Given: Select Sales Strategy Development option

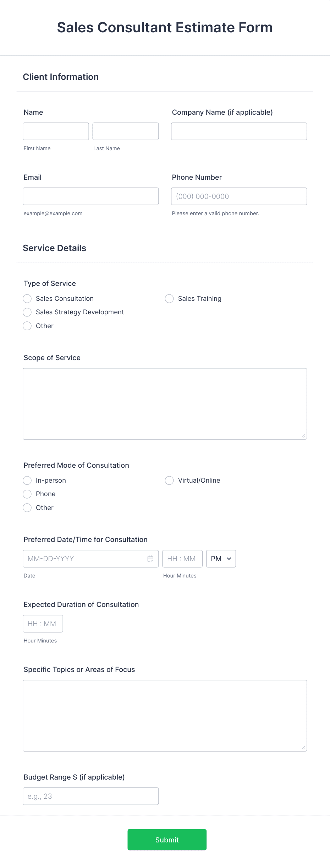Looking at the screenshot, I should tap(27, 312).
